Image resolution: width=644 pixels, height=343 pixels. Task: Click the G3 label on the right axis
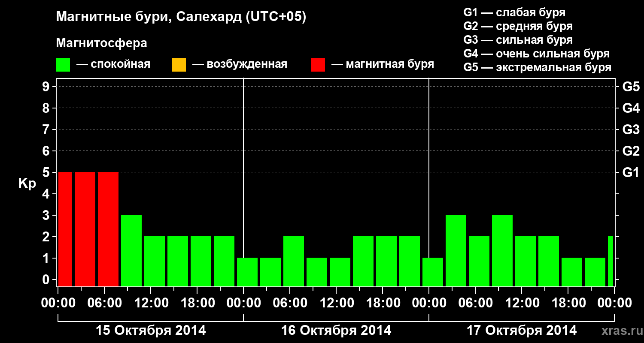click(x=631, y=130)
